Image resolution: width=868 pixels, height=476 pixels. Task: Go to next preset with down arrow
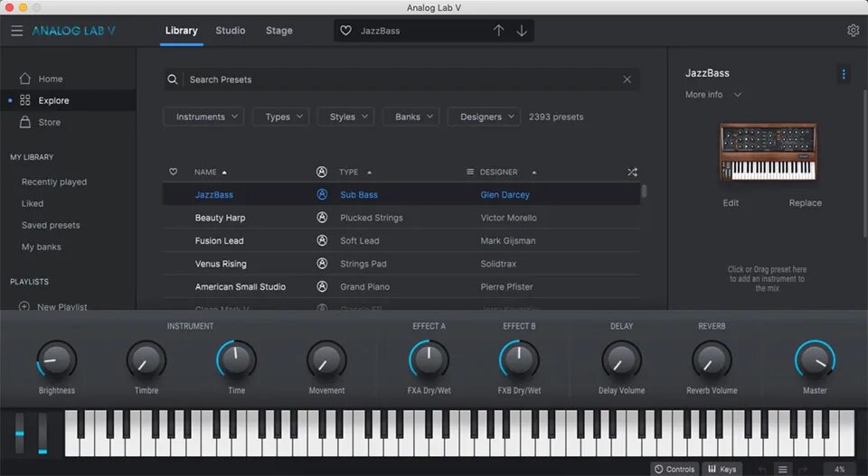tap(522, 31)
